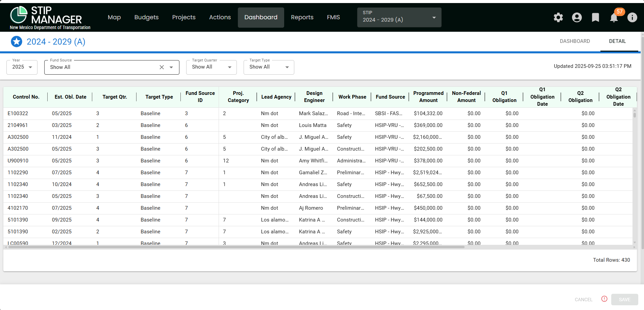
Task: Switch to the DASHBOARD tab
Action: (x=575, y=41)
